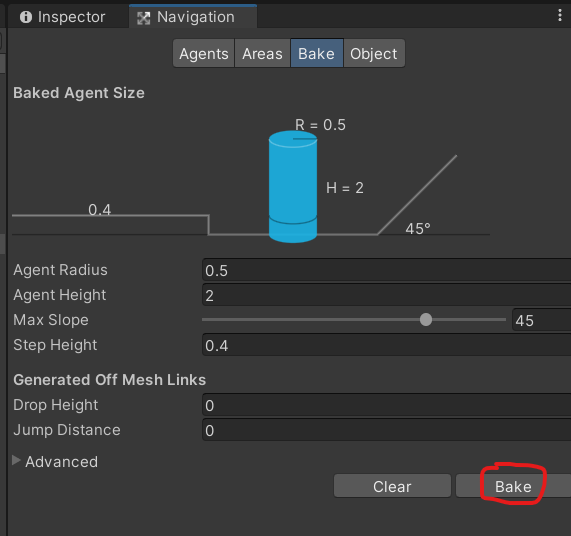Open the panel's three-dot options menu
This screenshot has width=571, height=536.
click(x=560, y=15)
